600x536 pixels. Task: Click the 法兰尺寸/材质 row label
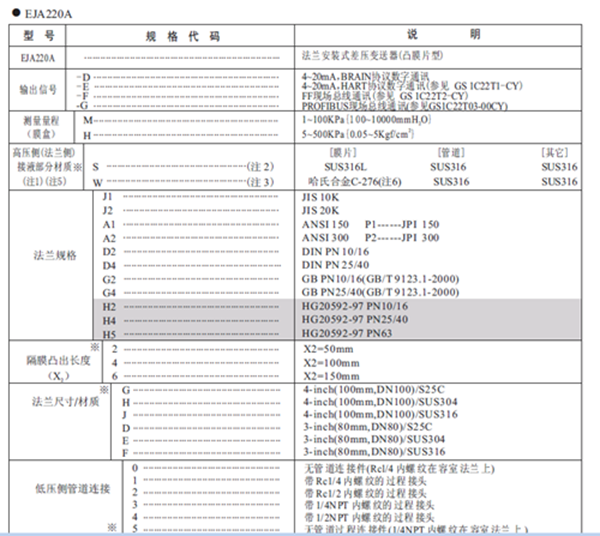click(65, 402)
